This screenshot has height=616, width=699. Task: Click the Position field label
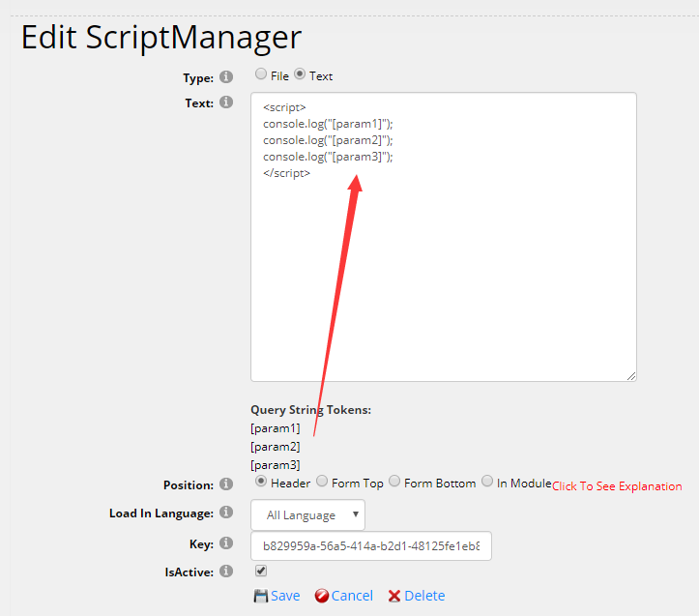(189, 485)
